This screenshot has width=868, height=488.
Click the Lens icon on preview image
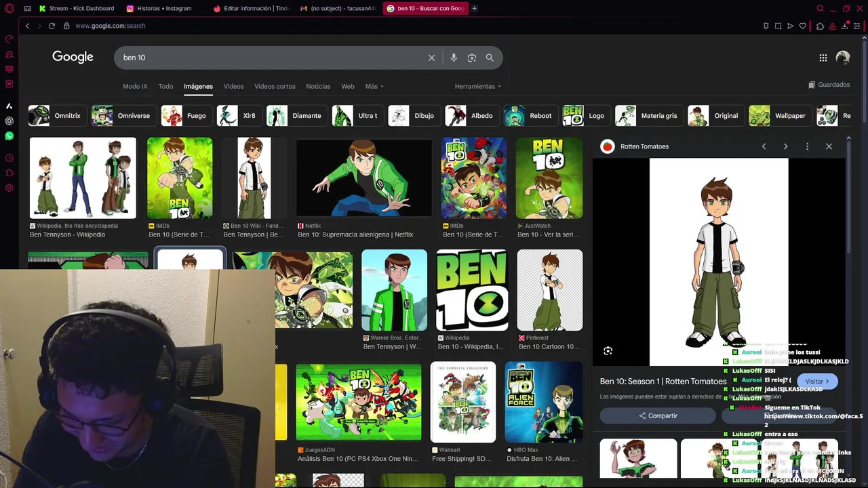608,350
